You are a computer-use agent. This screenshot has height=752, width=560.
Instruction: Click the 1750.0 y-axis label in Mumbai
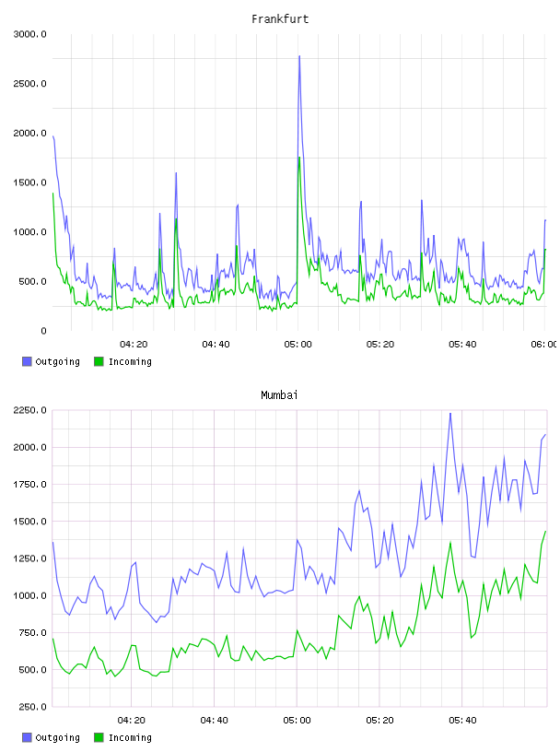[x=29, y=485]
